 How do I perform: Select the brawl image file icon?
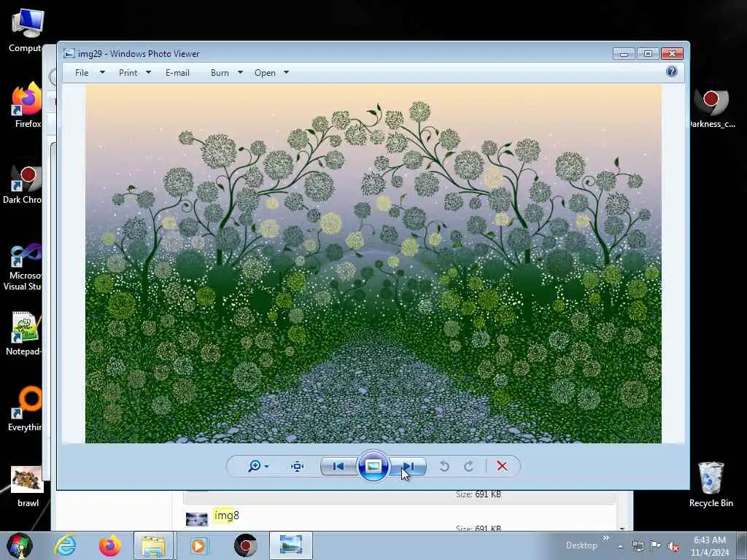point(28,486)
